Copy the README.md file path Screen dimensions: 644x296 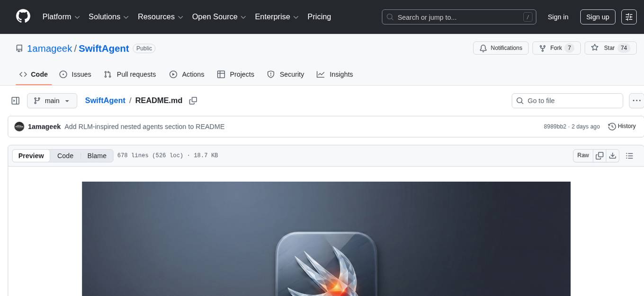(193, 101)
